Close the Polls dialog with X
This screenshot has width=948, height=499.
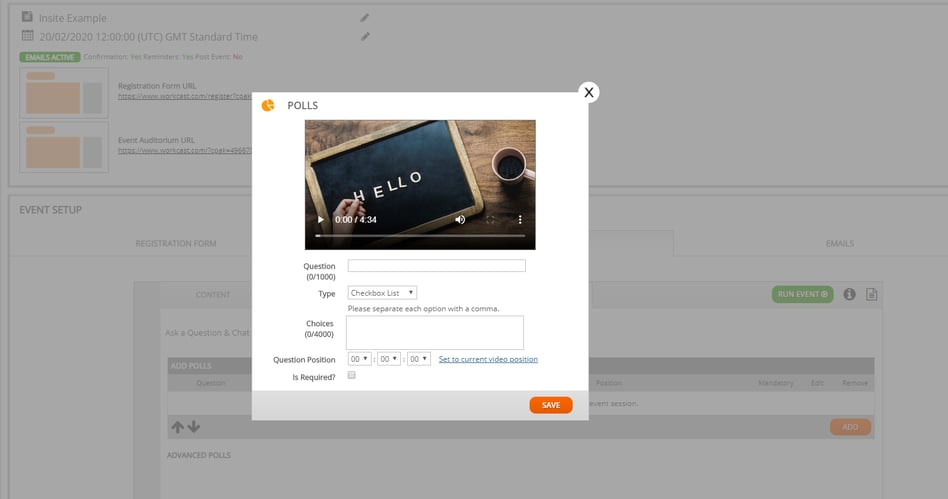(x=589, y=92)
